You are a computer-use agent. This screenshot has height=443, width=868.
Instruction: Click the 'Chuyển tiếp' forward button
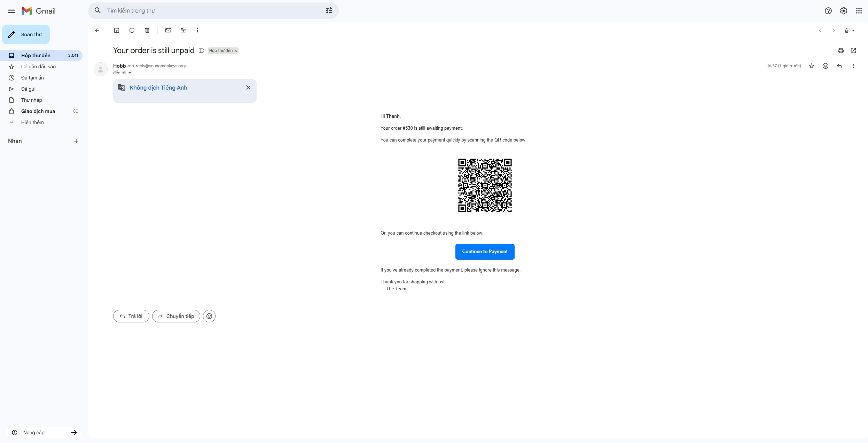pos(176,316)
